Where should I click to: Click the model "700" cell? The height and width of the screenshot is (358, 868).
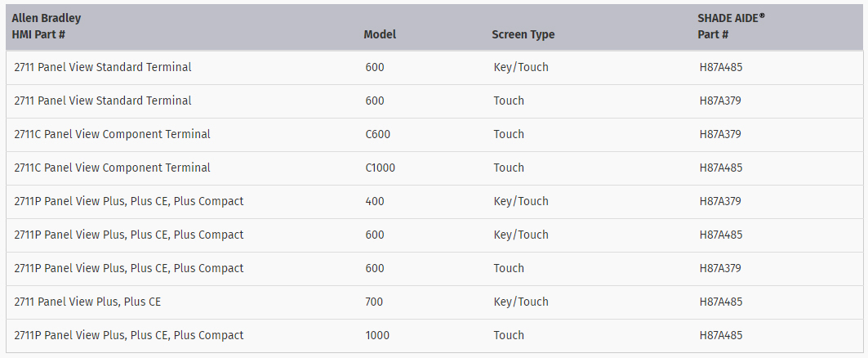tap(375, 302)
